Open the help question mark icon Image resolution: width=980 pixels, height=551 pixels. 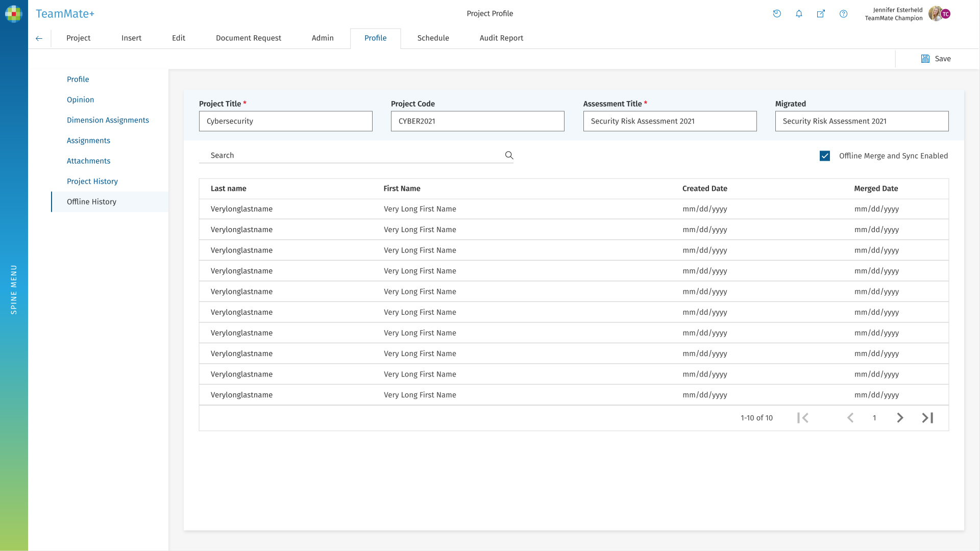pyautogui.click(x=843, y=14)
